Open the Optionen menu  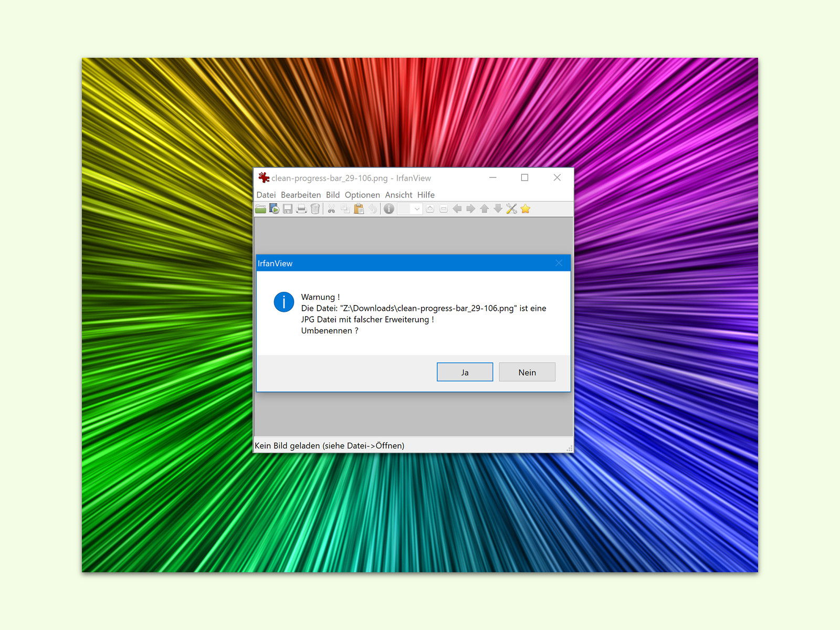[362, 195]
